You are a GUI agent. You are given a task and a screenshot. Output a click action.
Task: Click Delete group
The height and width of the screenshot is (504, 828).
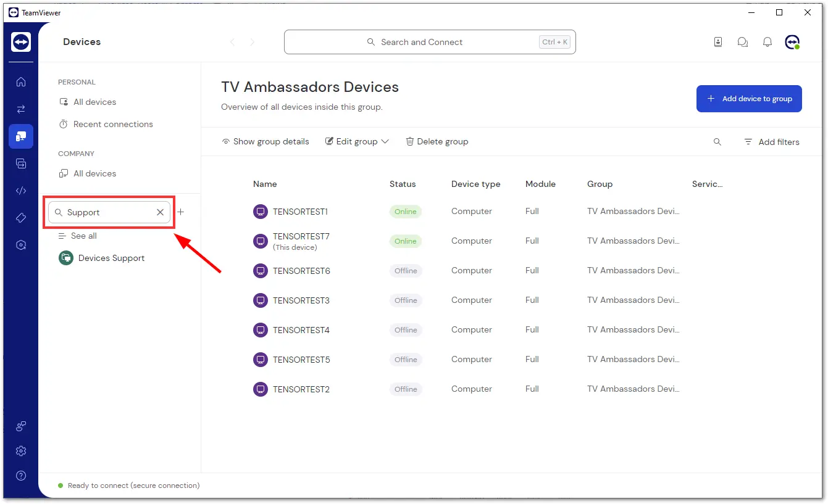[437, 142]
